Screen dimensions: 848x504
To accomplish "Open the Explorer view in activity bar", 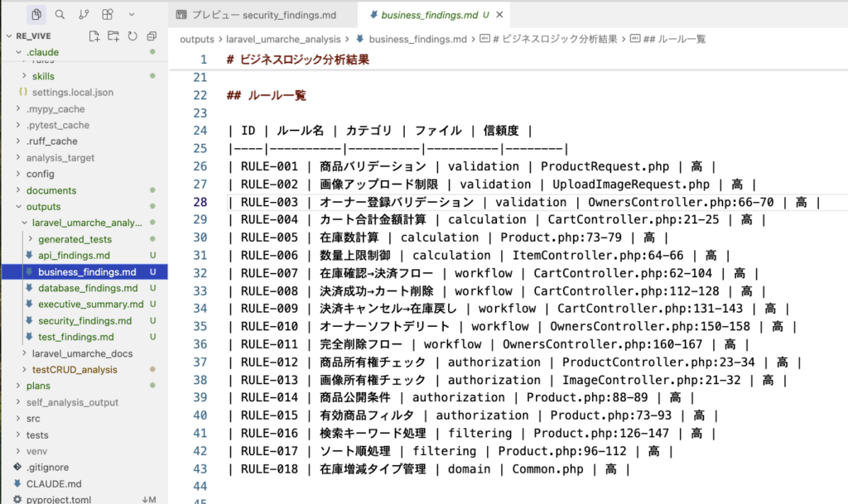I will pos(36,15).
